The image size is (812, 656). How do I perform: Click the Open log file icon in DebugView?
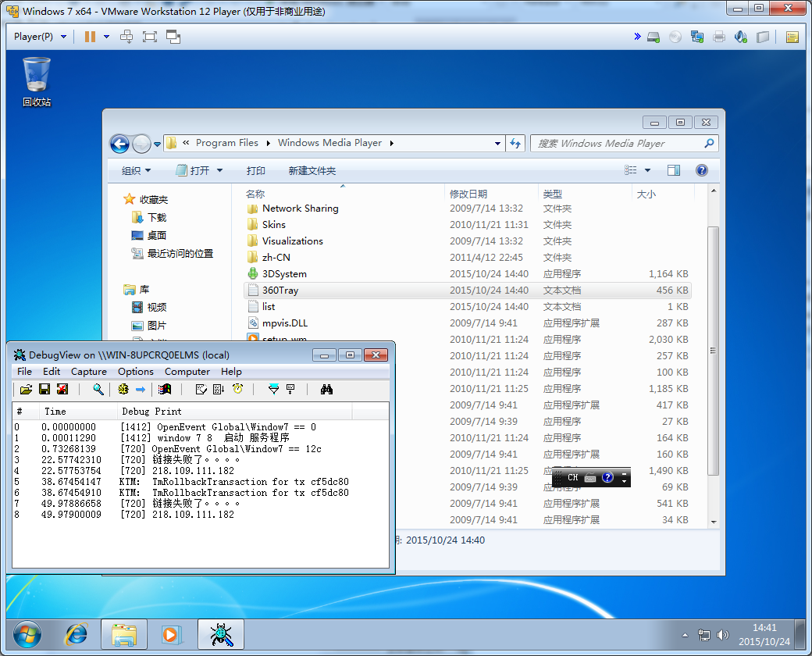point(26,389)
